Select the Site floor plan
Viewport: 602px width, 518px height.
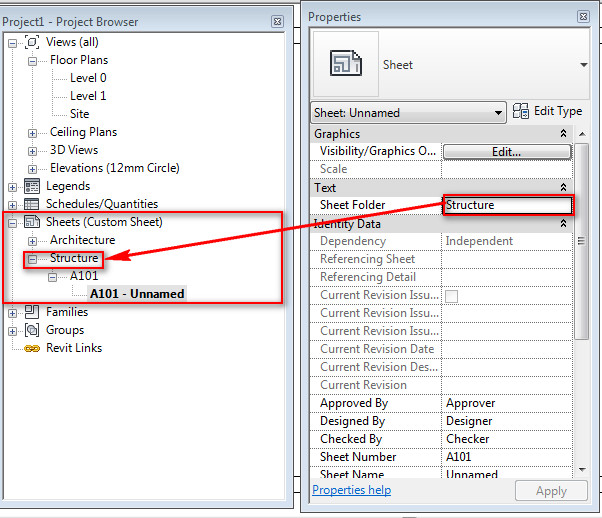point(79,114)
